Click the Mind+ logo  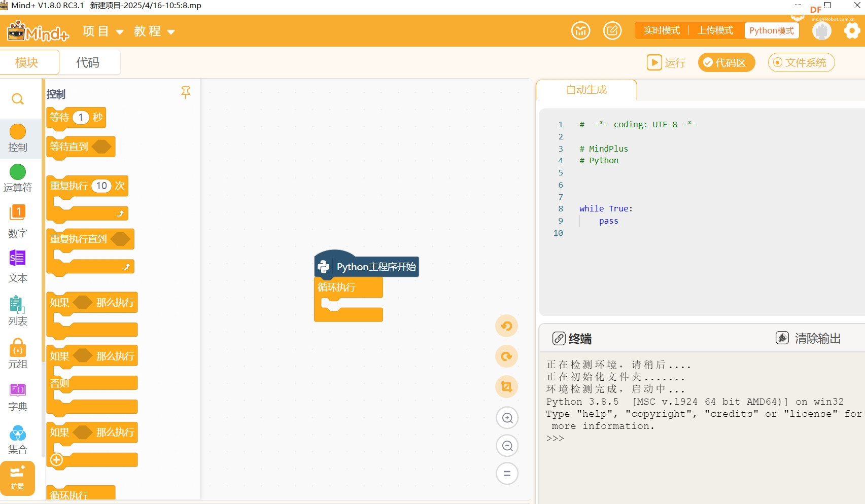click(38, 31)
